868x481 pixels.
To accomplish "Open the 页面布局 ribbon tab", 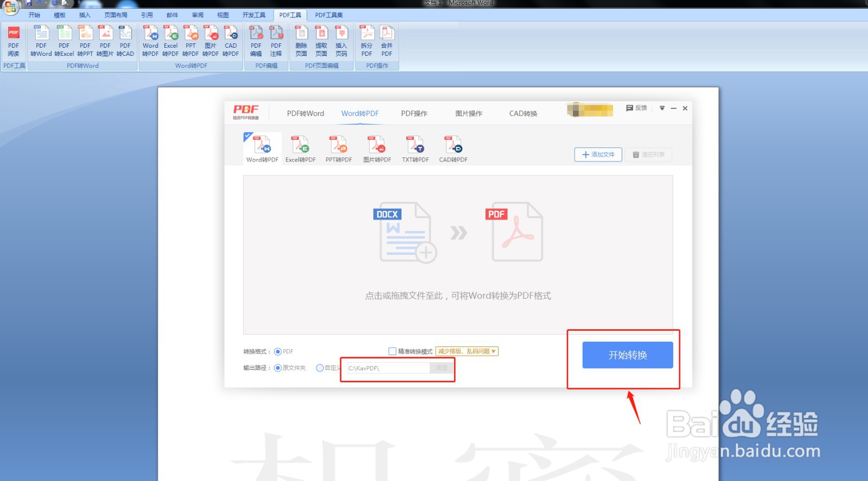I will [116, 15].
